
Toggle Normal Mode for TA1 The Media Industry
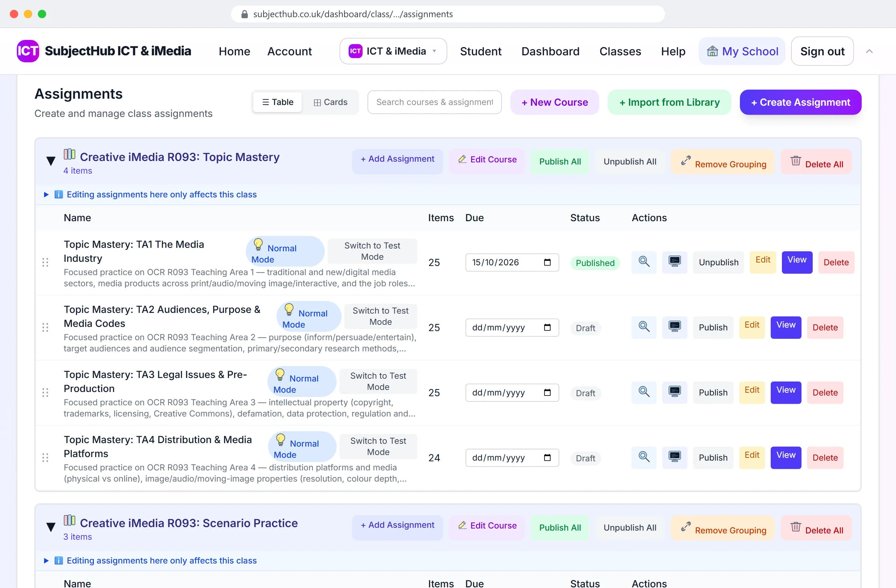(x=285, y=251)
